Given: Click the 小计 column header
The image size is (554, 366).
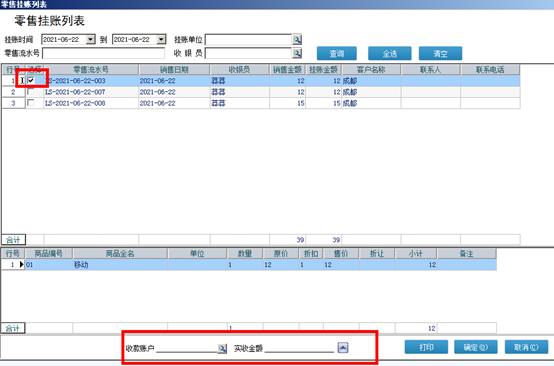Looking at the screenshot, I should click(x=416, y=253).
